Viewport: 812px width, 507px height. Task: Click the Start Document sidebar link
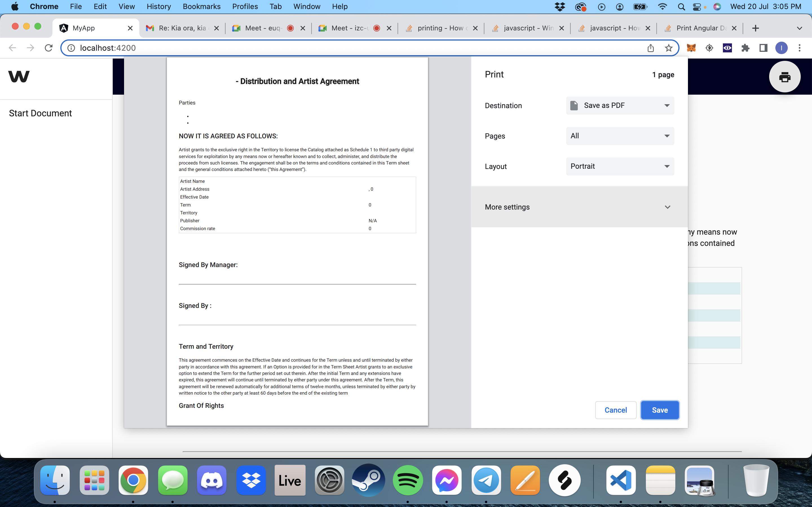pos(40,113)
